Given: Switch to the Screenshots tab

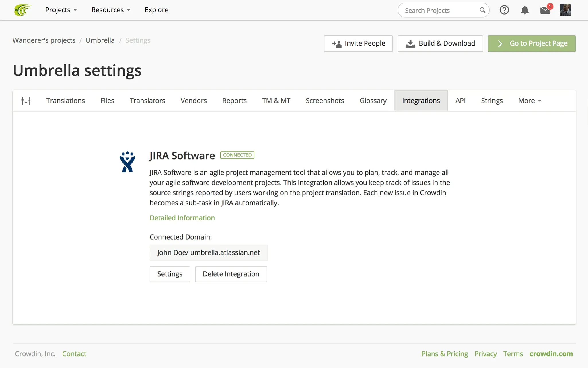Looking at the screenshot, I should tap(325, 101).
